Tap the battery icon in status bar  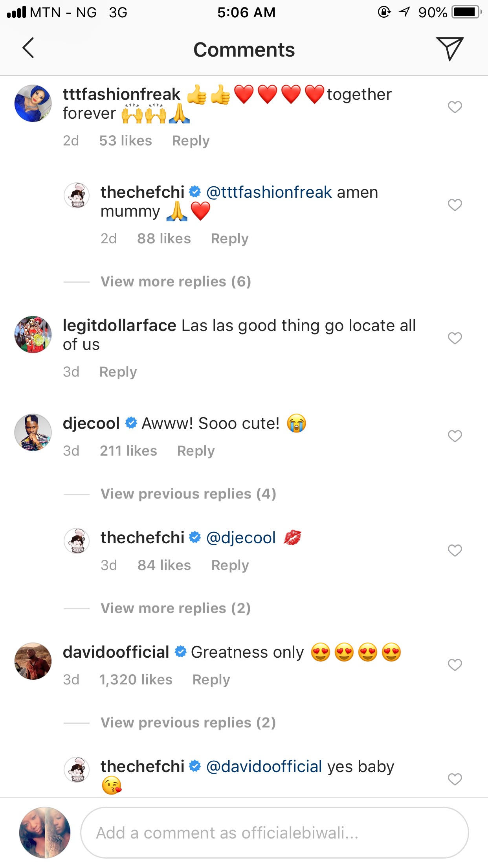[x=466, y=13]
